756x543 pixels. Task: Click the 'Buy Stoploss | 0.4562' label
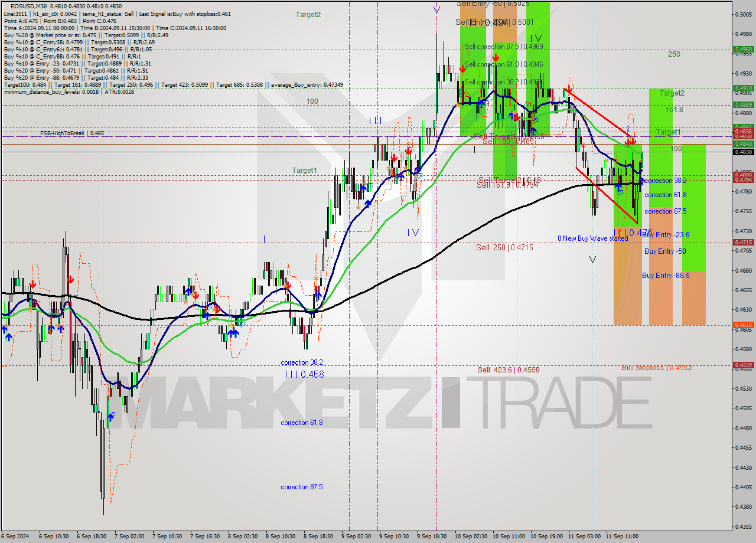pyautogui.click(x=657, y=367)
